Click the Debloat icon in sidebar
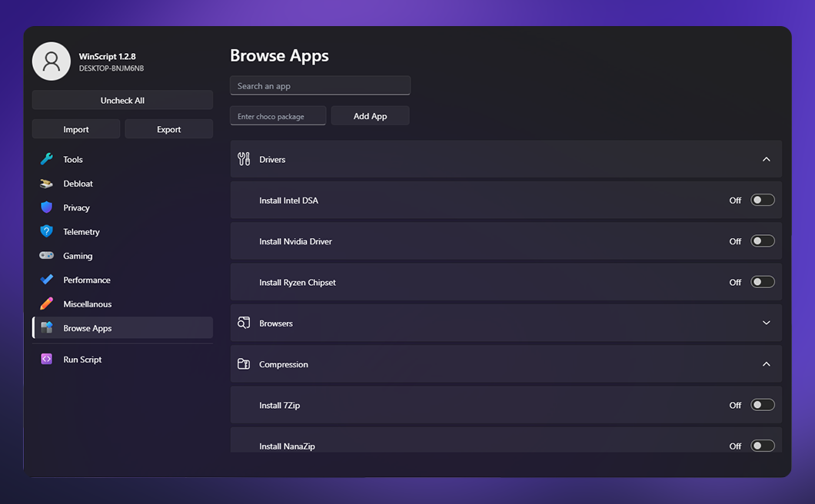Image resolution: width=815 pixels, height=504 pixels. (x=47, y=184)
